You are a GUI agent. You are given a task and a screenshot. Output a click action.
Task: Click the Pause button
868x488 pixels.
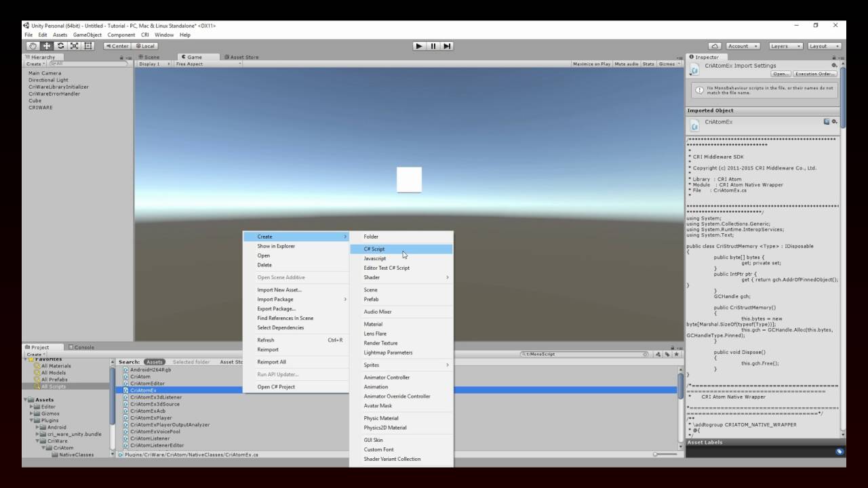pyautogui.click(x=433, y=46)
